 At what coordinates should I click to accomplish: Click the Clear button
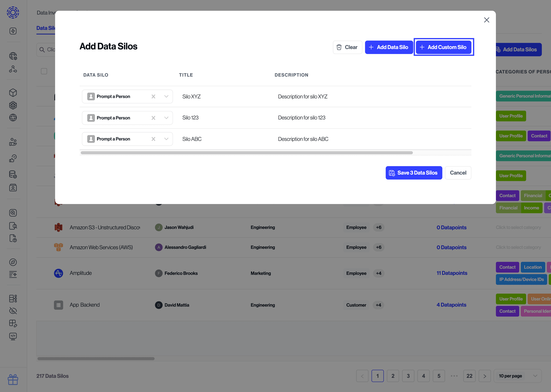click(347, 47)
